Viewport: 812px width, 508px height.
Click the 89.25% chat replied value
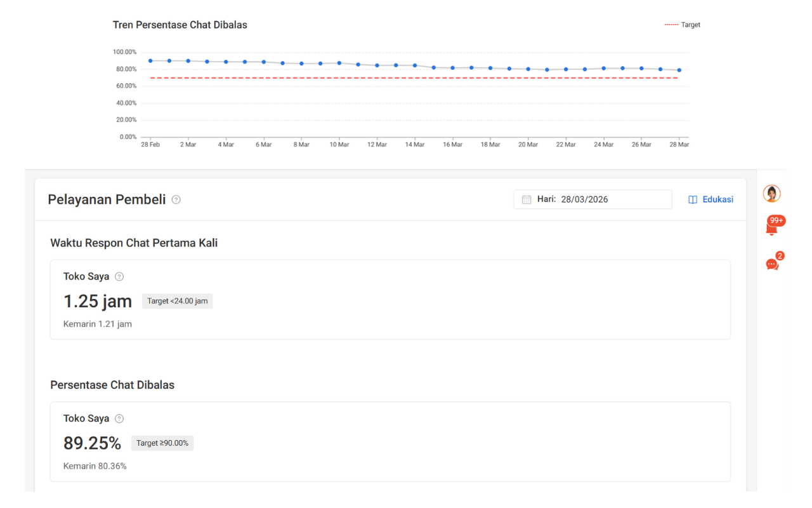coord(92,443)
